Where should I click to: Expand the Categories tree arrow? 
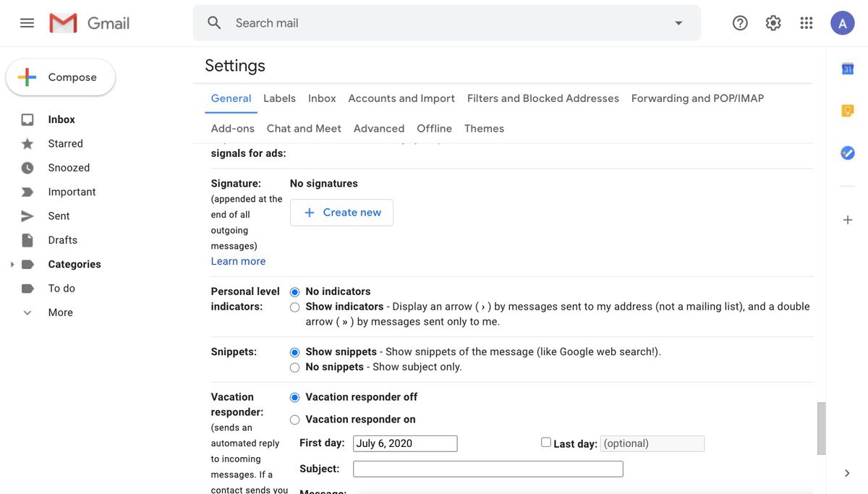pos(12,264)
